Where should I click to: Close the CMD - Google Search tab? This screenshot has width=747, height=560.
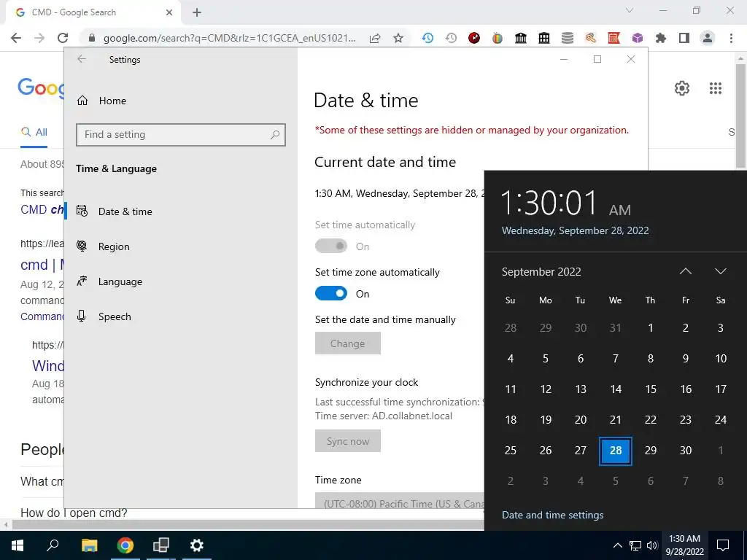[169, 12]
